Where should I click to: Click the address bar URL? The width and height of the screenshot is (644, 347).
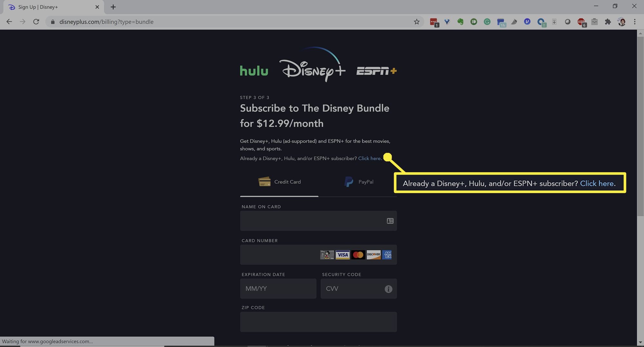coord(106,22)
